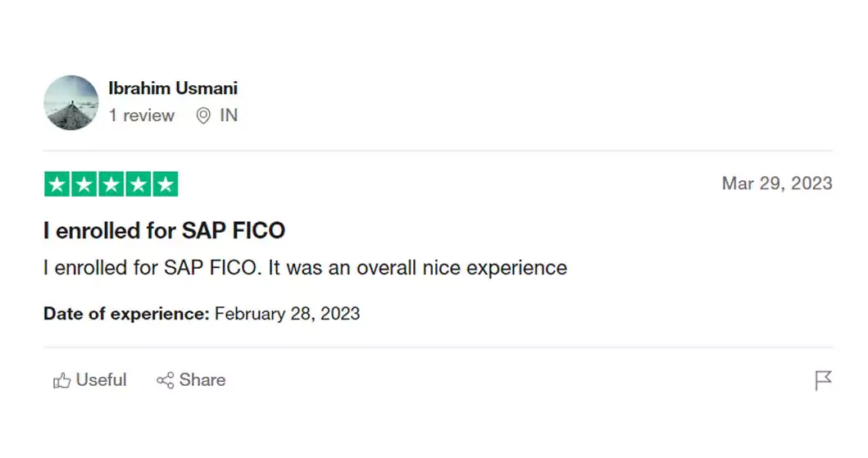The width and height of the screenshot is (868, 458).
Task: Click the location pin icon
Action: 203,116
